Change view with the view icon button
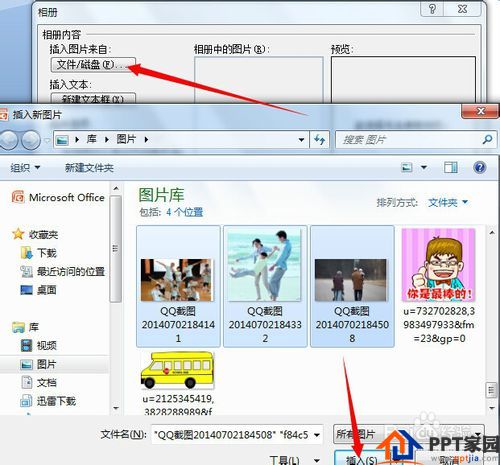Viewport: 500px width, 465px height. tap(407, 167)
